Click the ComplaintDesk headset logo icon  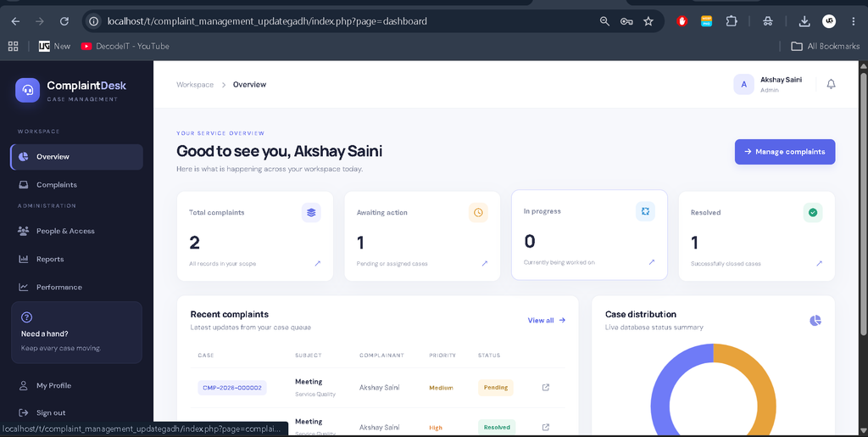tap(28, 90)
